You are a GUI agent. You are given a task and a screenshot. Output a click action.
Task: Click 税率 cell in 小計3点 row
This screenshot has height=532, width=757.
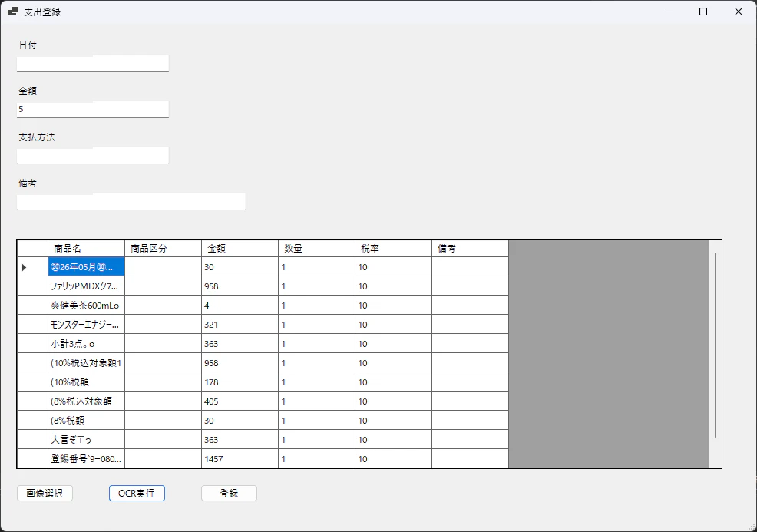(x=393, y=344)
